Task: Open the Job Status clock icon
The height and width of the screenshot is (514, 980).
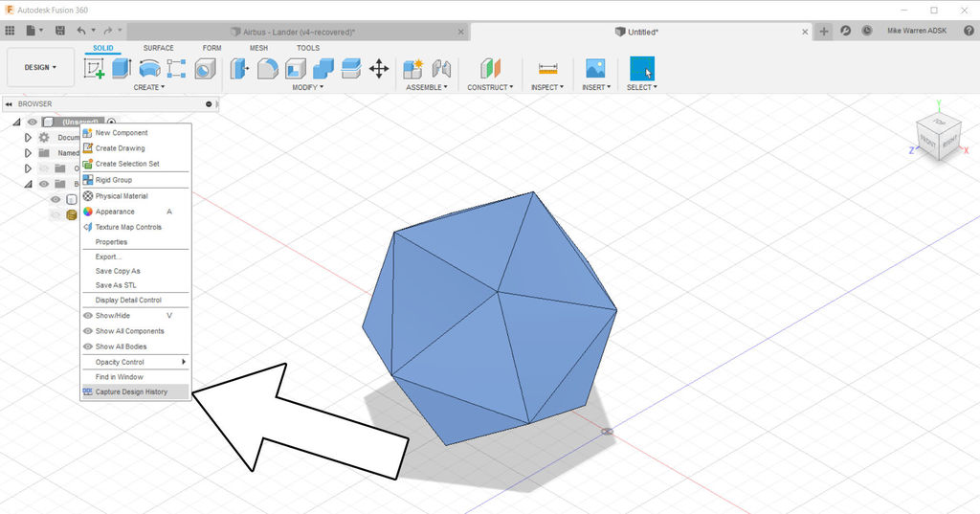Action: 867,30
